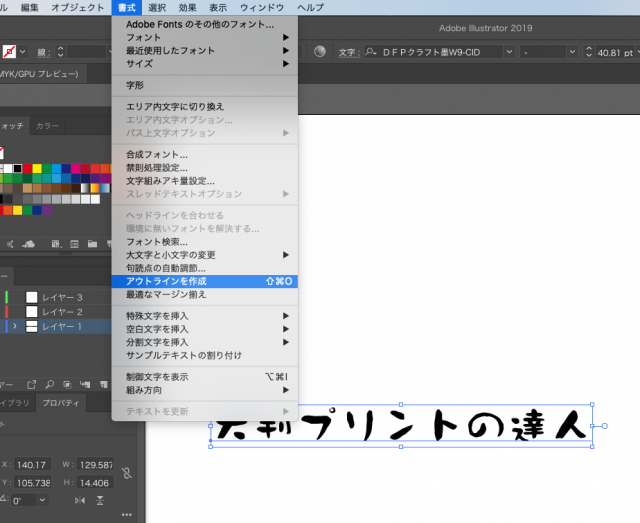Expand 組み方向 submenu
The image size is (640, 523).
tap(204, 390)
